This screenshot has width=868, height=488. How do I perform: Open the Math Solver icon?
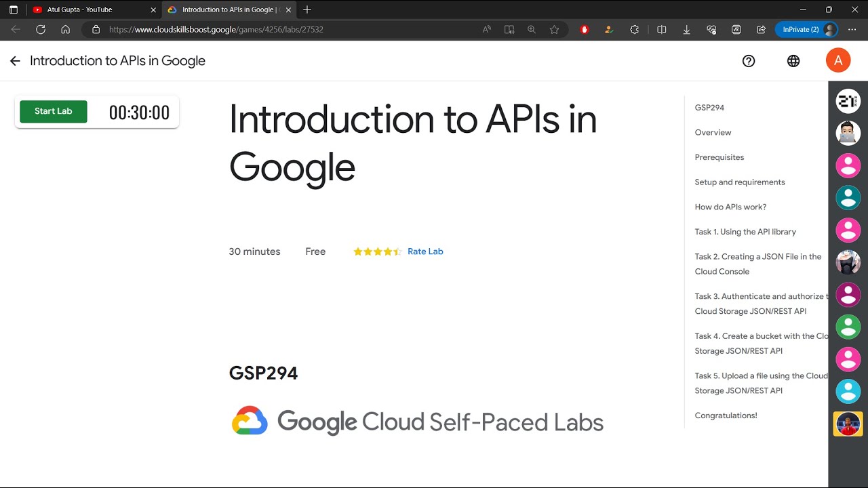coord(736,30)
